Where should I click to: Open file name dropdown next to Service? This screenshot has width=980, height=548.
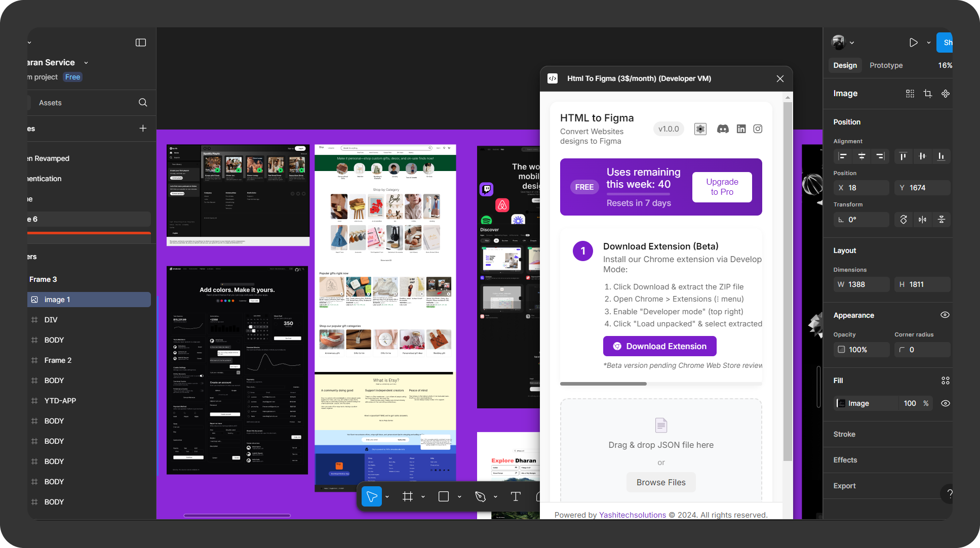click(x=86, y=63)
